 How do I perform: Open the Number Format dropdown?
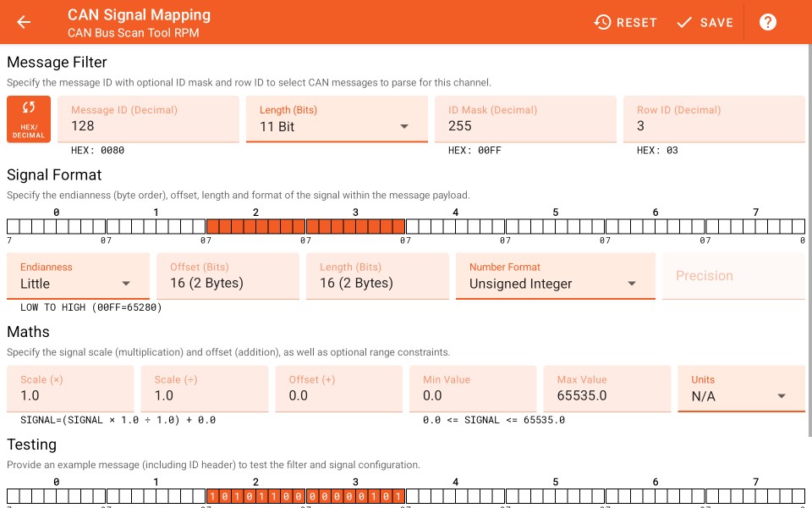click(555, 276)
